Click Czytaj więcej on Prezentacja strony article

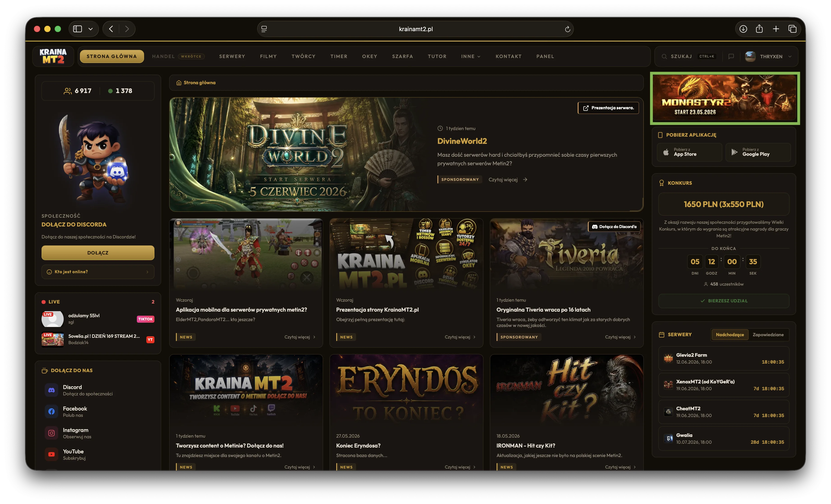460,337
